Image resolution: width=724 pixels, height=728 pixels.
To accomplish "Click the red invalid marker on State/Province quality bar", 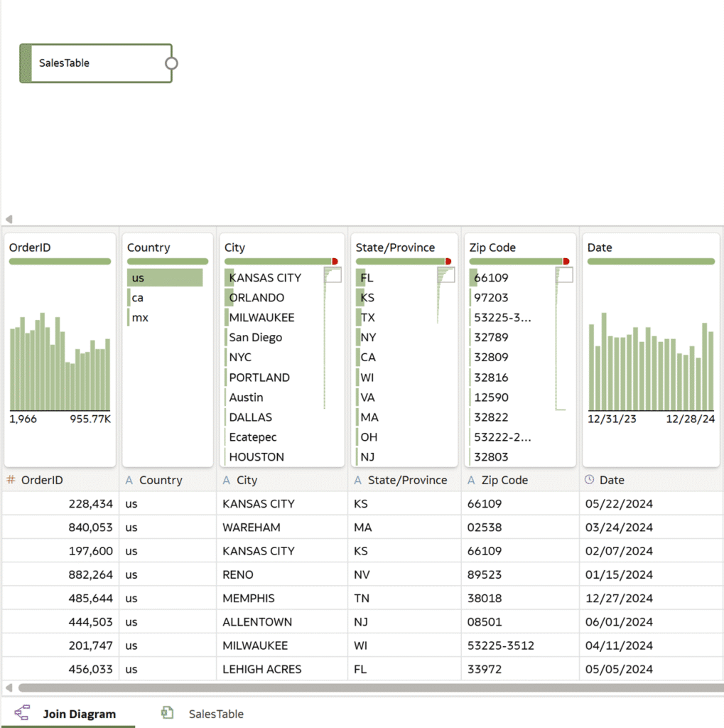I will (x=448, y=262).
